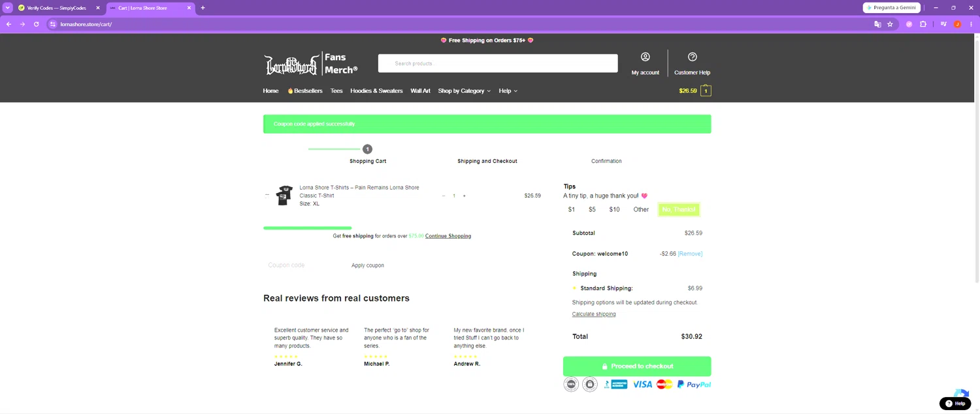Reload the cart page
The height and width of the screenshot is (414, 980).
(x=36, y=24)
